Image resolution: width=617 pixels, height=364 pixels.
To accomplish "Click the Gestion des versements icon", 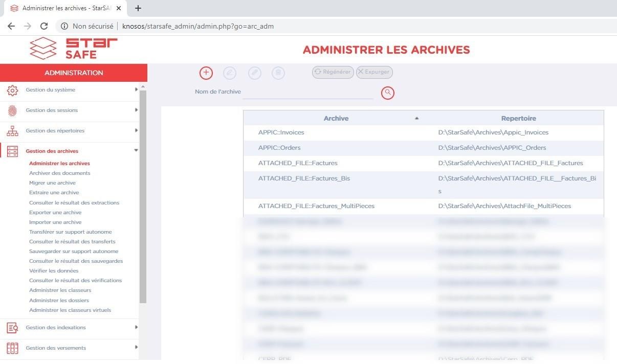I will tap(12, 348).
